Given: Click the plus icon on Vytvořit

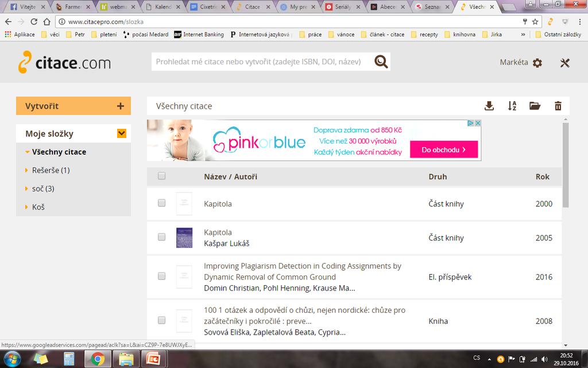Looking at the screenshot, I should [121, 106].
